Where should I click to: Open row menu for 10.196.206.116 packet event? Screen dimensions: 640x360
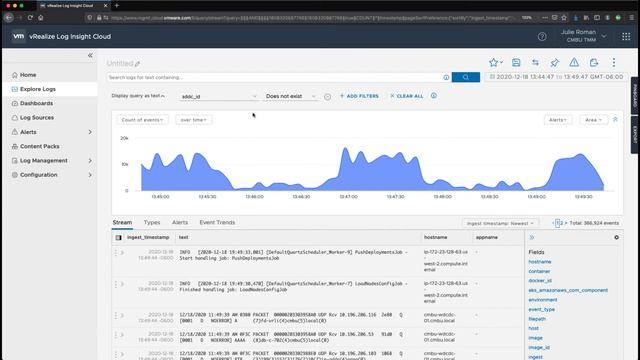116,316
